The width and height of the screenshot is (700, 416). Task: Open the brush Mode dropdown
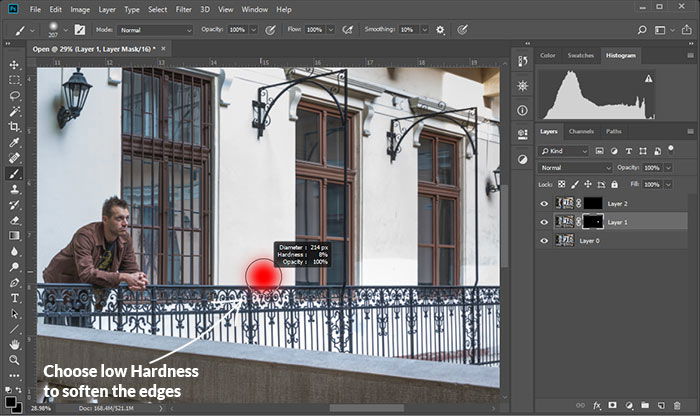155,30
